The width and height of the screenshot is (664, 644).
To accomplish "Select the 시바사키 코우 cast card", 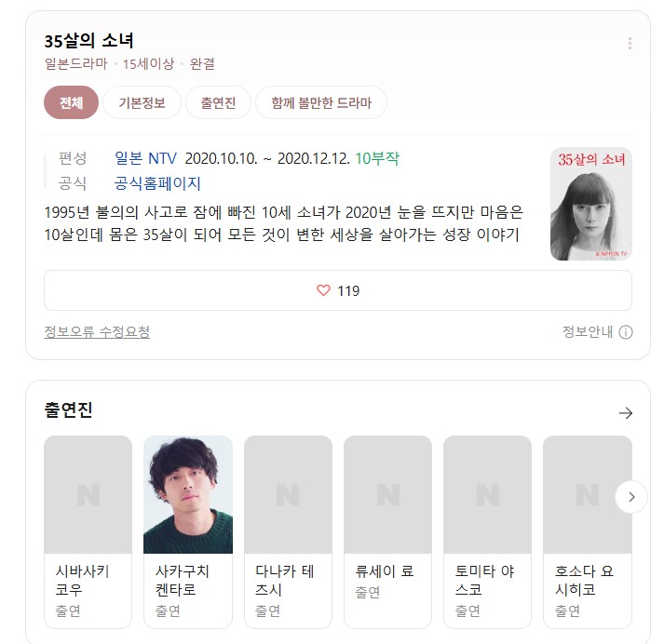I will (x=88, y=532).
